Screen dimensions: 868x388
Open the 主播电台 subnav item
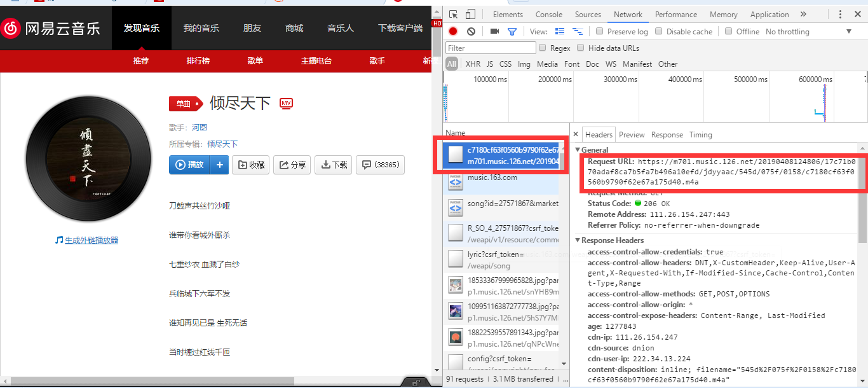click(x=316, y=61)
